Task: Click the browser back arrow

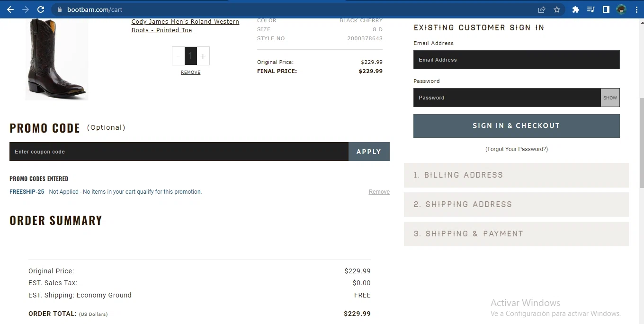Action: tap(10, 9)
